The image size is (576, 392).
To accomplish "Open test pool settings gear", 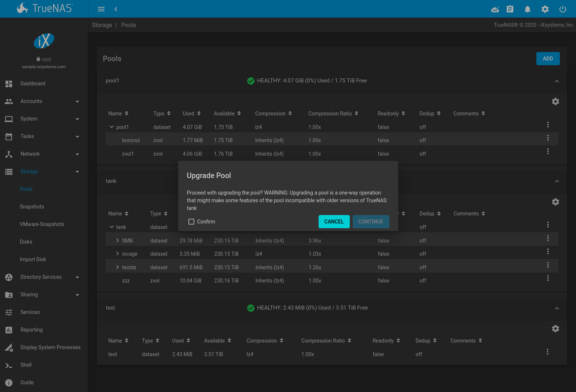I will click(x=555, y=329).
